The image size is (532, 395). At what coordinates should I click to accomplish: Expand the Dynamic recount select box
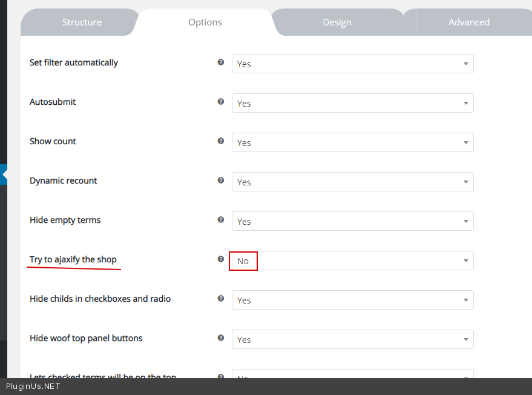pyautogui.click(x=352, y=182)
